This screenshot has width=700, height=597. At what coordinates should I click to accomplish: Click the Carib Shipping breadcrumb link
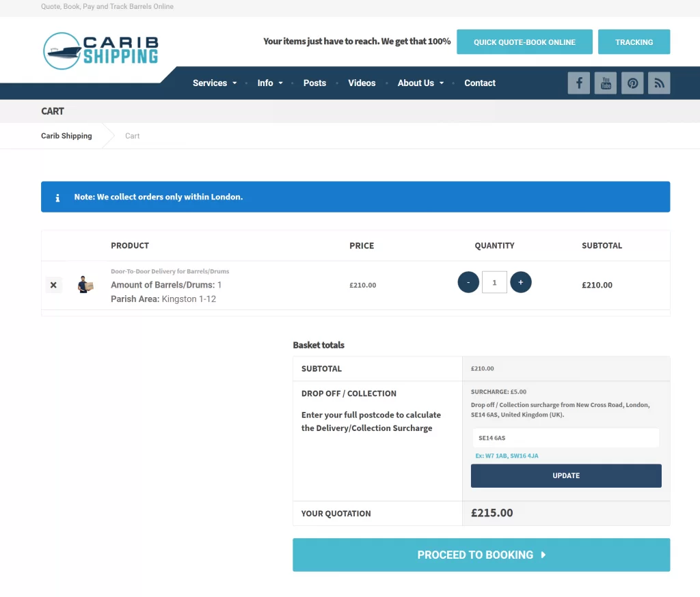(66, 136)
